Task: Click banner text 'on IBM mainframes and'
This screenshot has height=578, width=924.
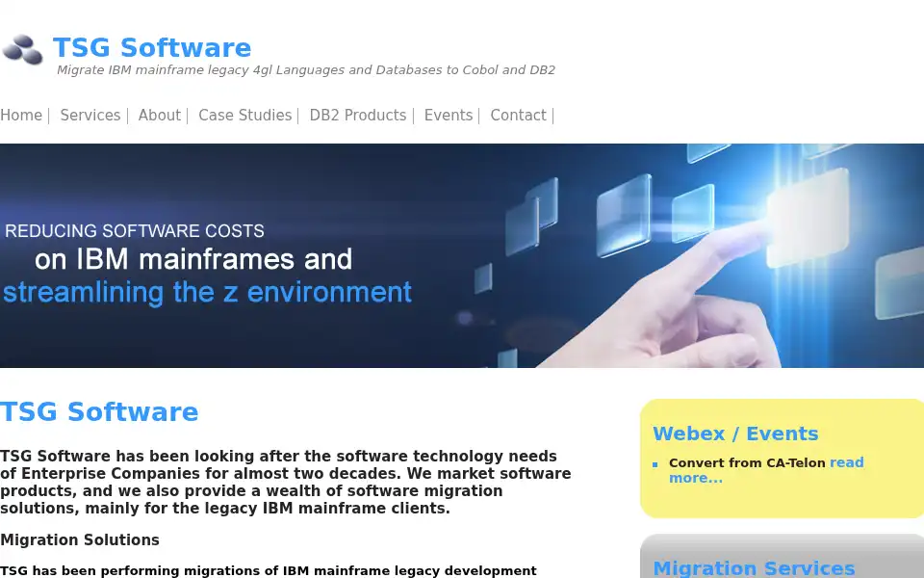Action: [x=193, y=259]
